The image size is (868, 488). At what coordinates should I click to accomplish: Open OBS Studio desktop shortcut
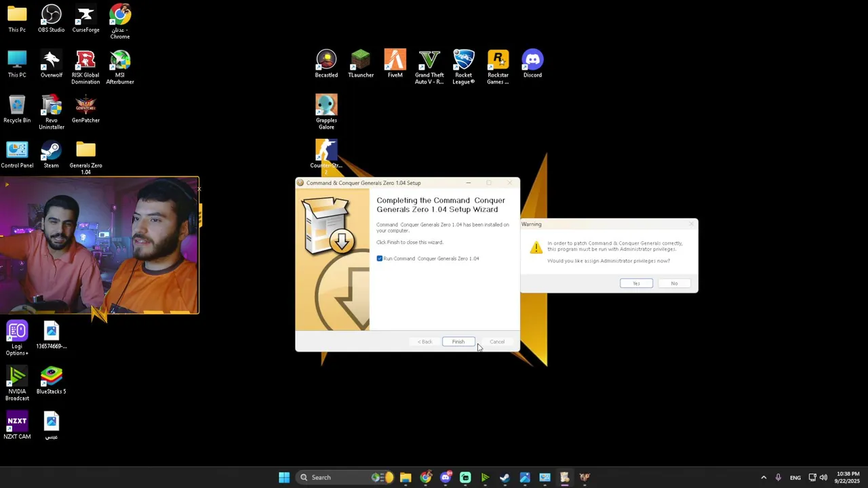coord(52,18)
